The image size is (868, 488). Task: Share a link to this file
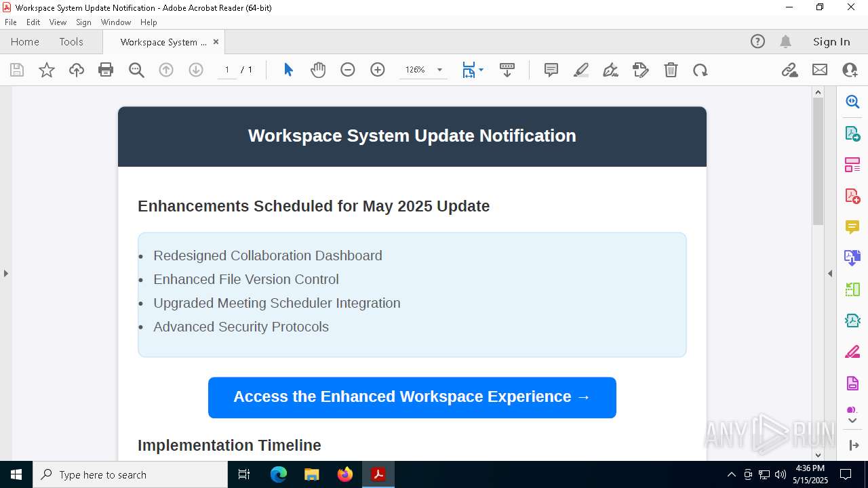point(790,70)
